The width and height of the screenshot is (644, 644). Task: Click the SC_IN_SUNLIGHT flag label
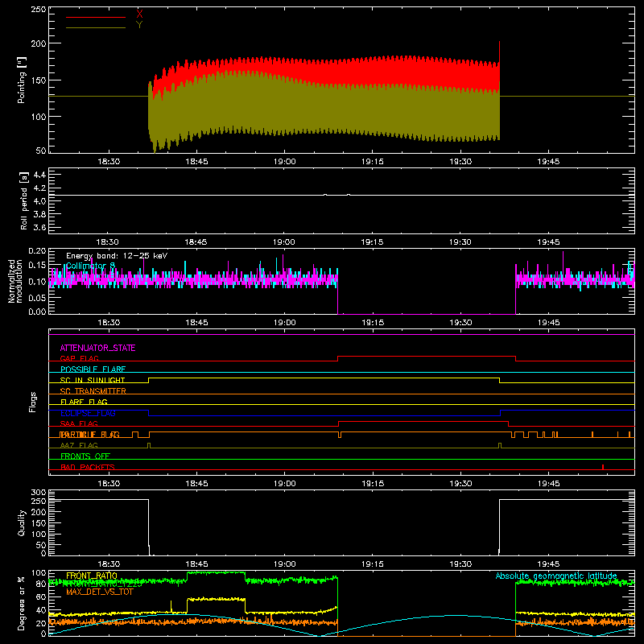[x=93, y=380]
